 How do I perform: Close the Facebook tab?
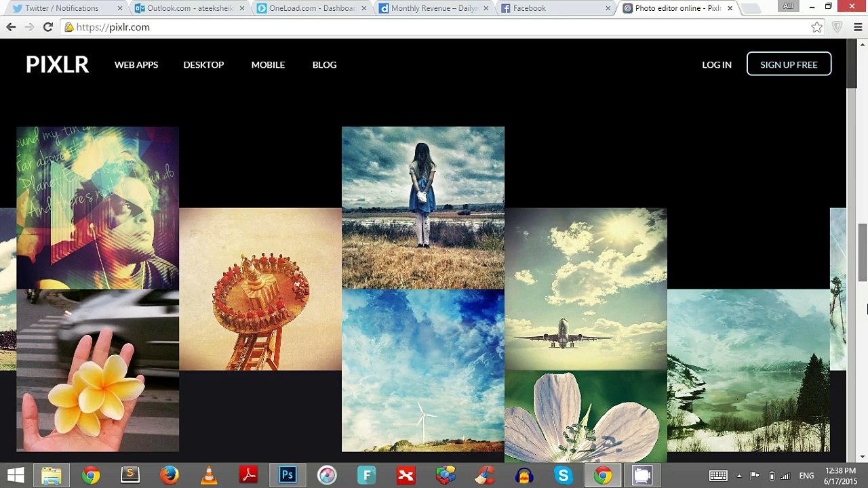[x=608, y=8]
